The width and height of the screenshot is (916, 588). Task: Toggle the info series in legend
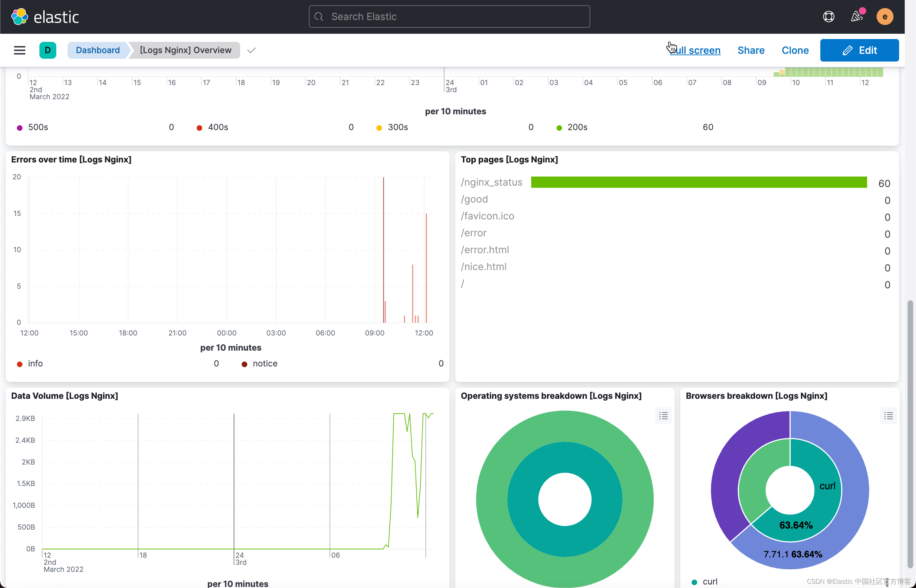[x=35, y=364]
